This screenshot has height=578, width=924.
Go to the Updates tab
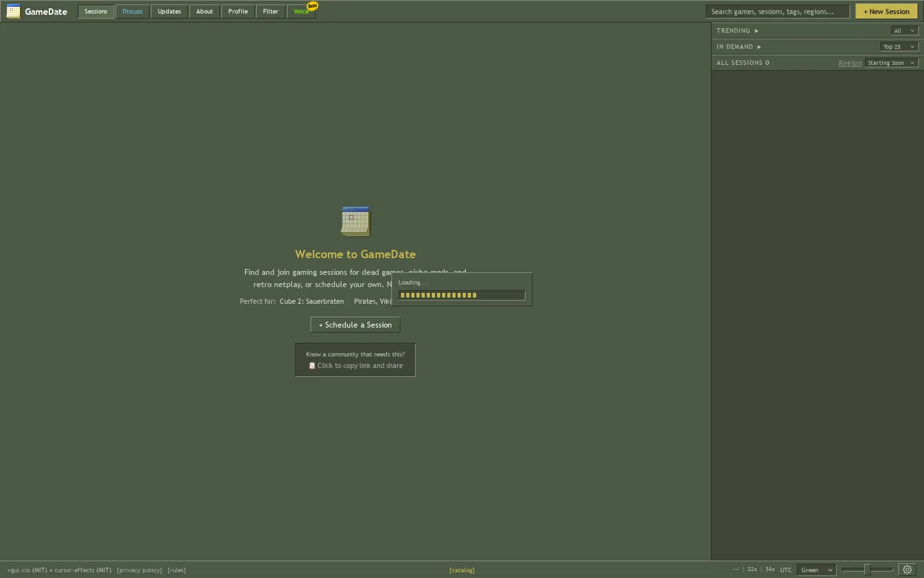coord(169,12)
